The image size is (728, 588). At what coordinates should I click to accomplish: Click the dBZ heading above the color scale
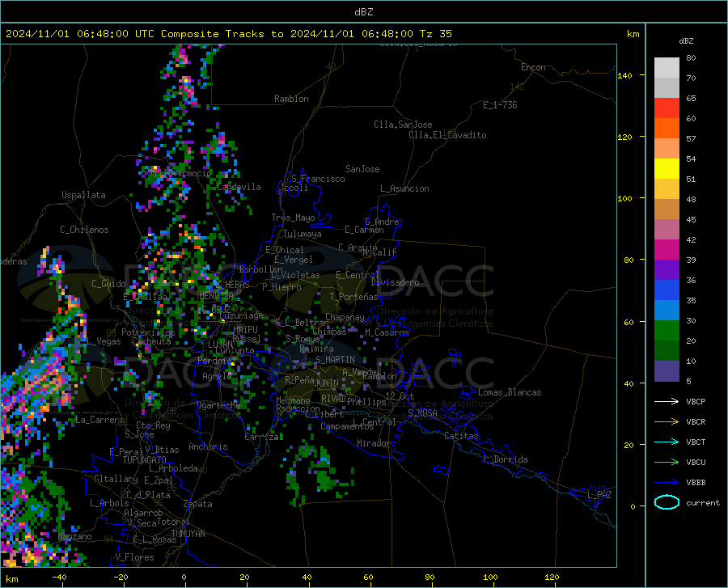pyautogui.click(x=686, y=40)
